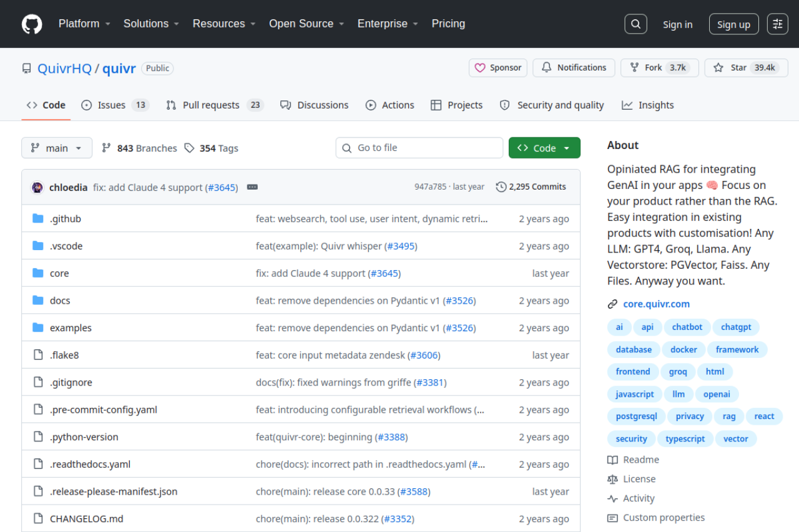Open the .release-please-manifest.json file
The height and width of the screenshot is (532, 799).
click(114, 491)
